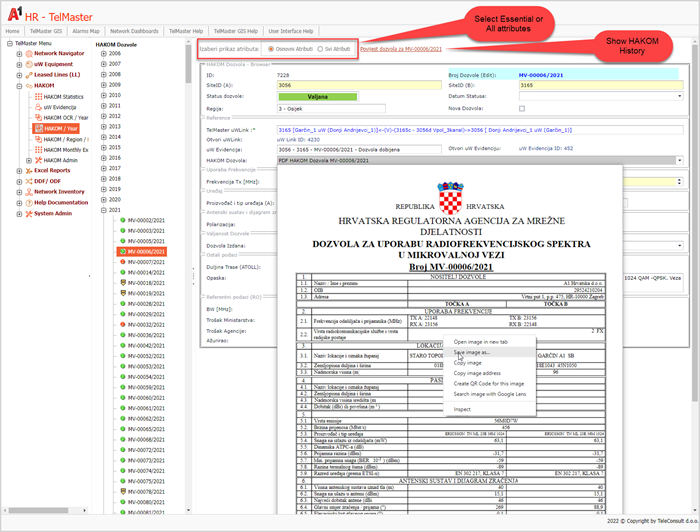Switch to the Alarms Map tab
The height and width of the screenshot is (532, 700).
(86, 31)
